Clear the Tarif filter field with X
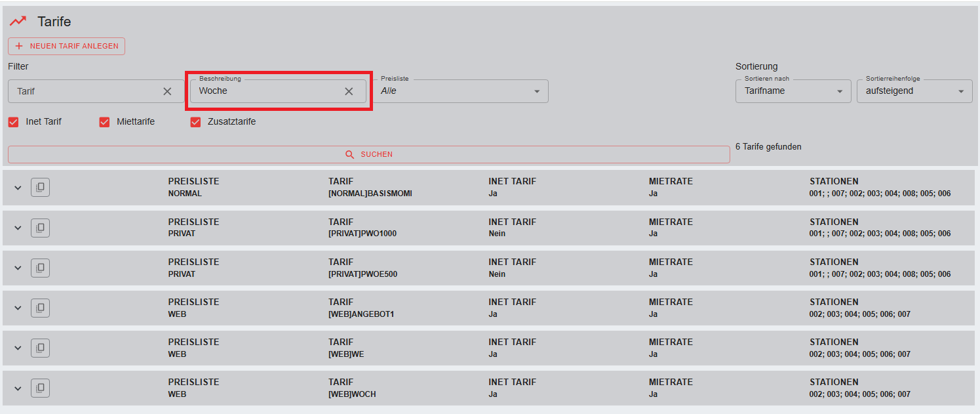The width and height of the screenshot is (980, 414). (167, 91)
